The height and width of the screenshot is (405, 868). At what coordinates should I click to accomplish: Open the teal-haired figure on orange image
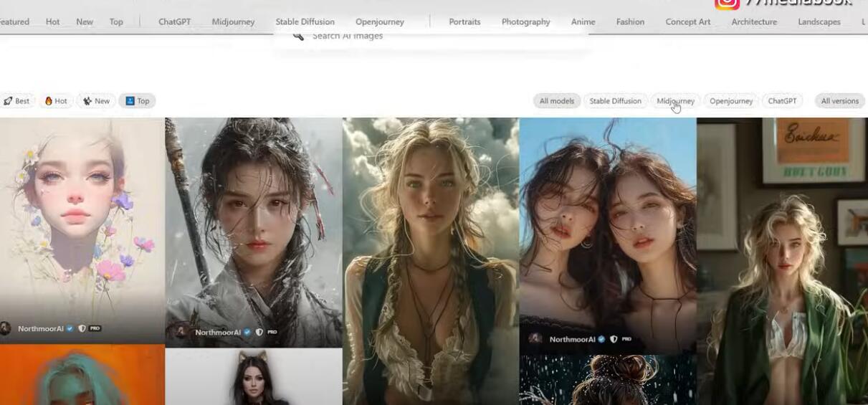point(82,375)
